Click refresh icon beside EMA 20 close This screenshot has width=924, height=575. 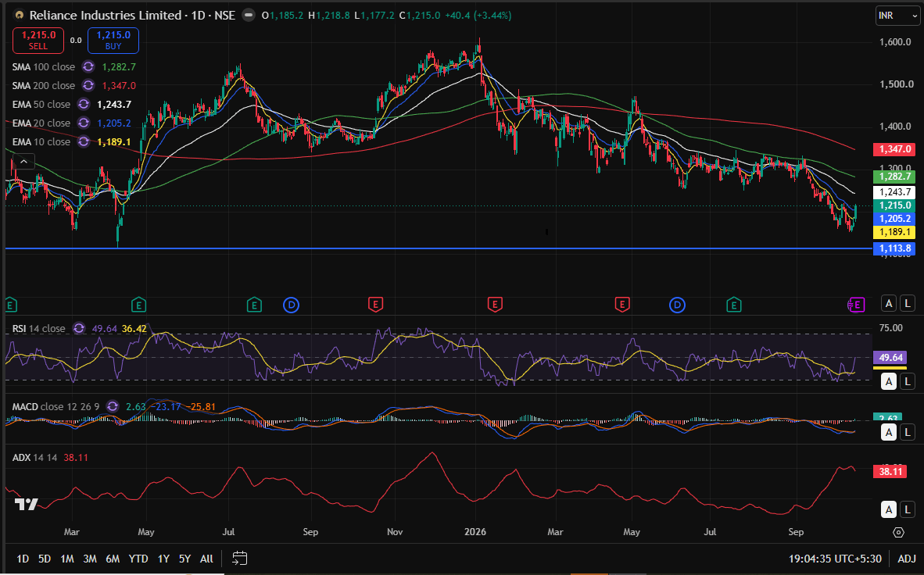click(x=84, y=123)
